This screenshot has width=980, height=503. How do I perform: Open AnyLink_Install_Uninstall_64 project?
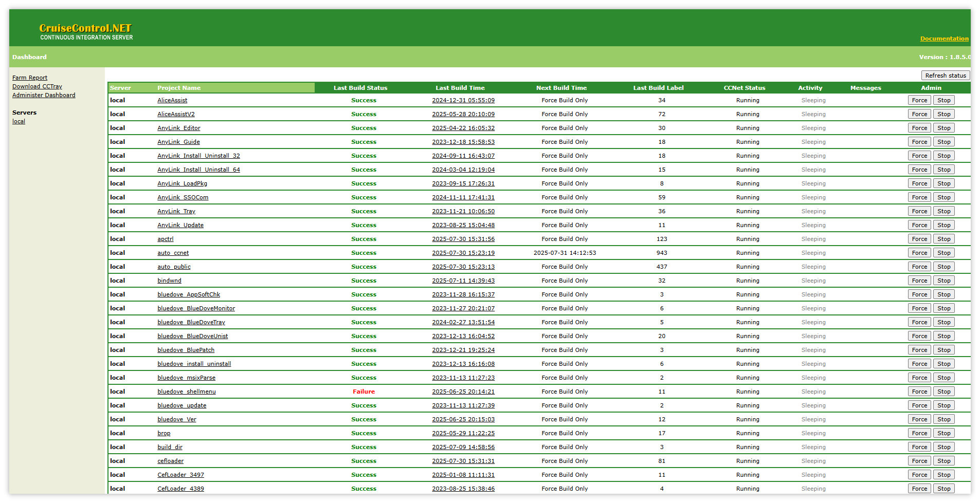click(198, 170)
